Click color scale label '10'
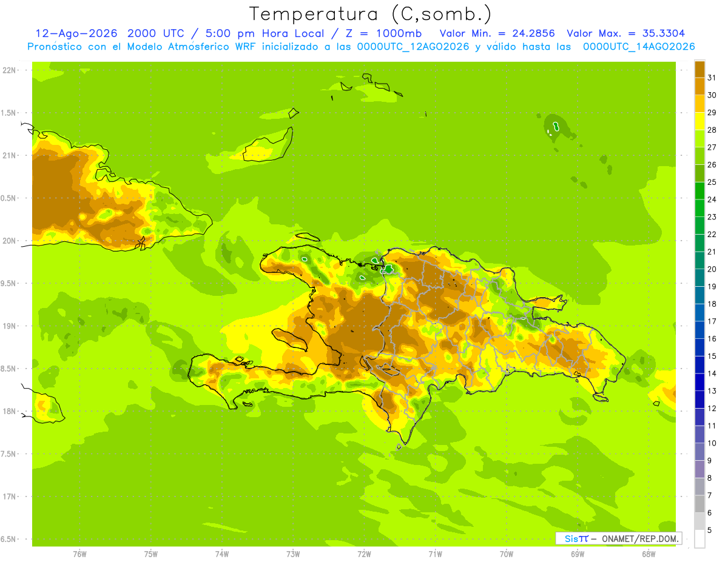The width and height of the screenshot is (728, 562). 712,443
